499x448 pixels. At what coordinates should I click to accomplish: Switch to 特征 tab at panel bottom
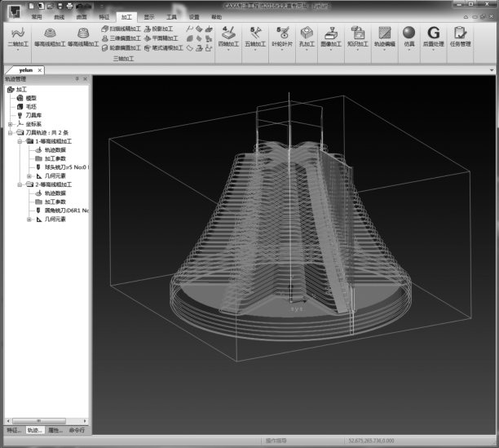(13, 429)
